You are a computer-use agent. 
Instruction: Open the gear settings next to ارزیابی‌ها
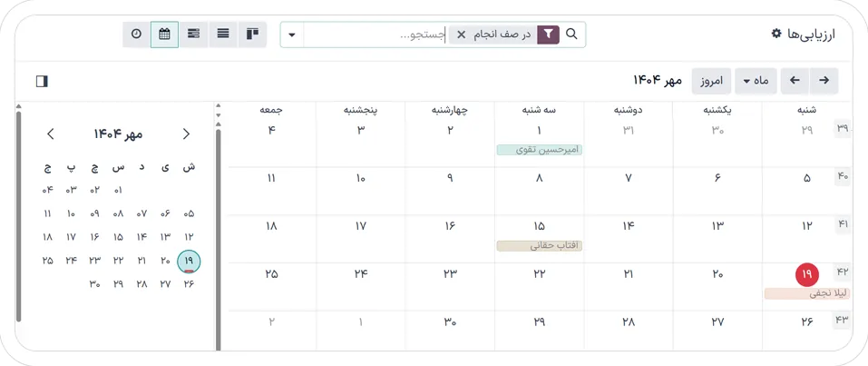776,34
